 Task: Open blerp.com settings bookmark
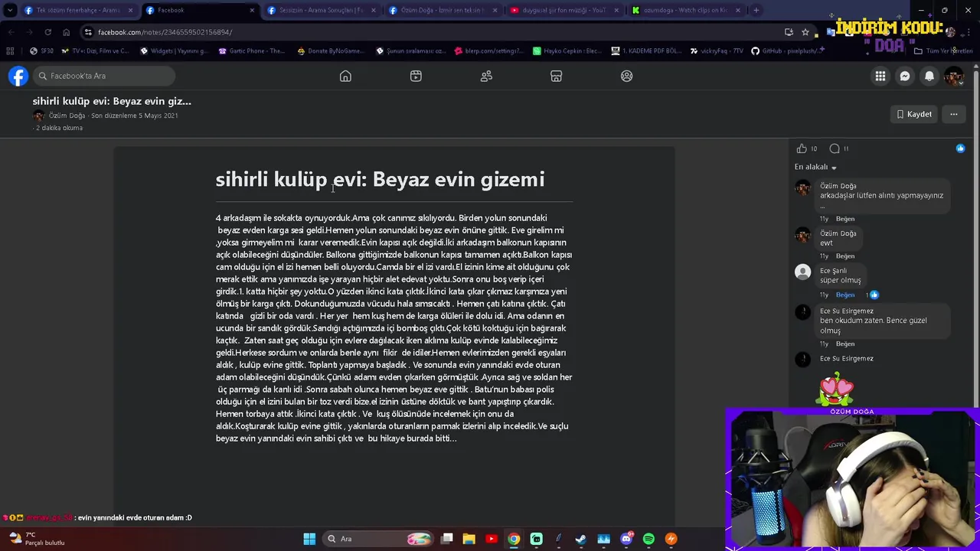(488, 51)
